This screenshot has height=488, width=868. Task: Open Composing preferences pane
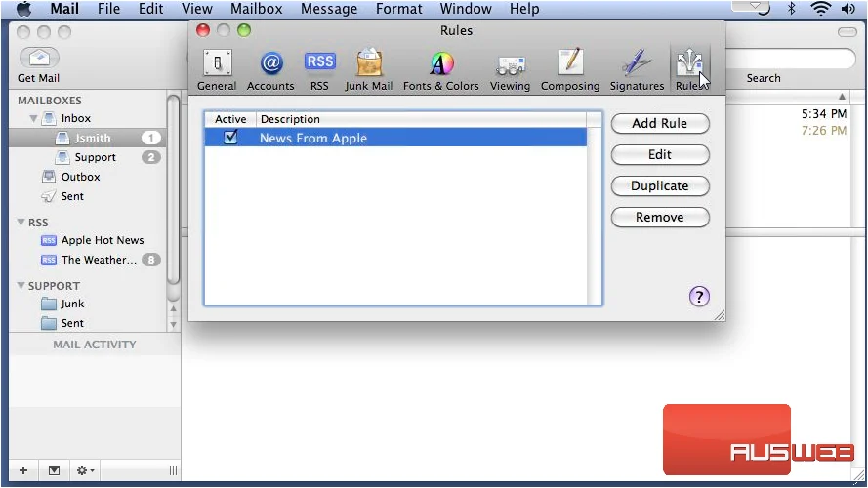[x=570, y=69]
